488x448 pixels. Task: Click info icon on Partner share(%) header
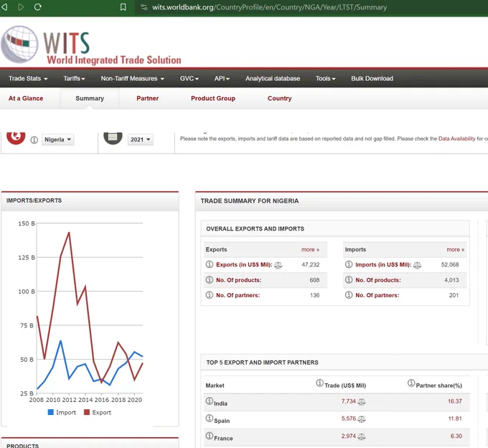[411, 383]
